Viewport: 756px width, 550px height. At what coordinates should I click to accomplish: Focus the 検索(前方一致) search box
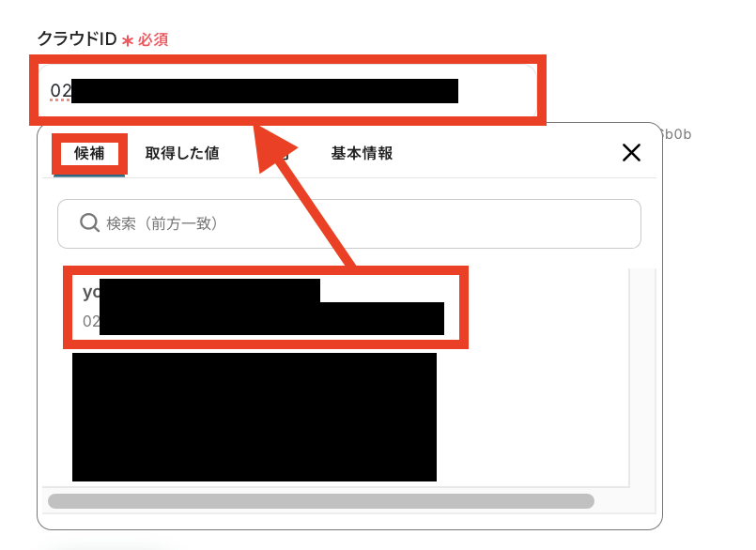click(x=349, y=223)
